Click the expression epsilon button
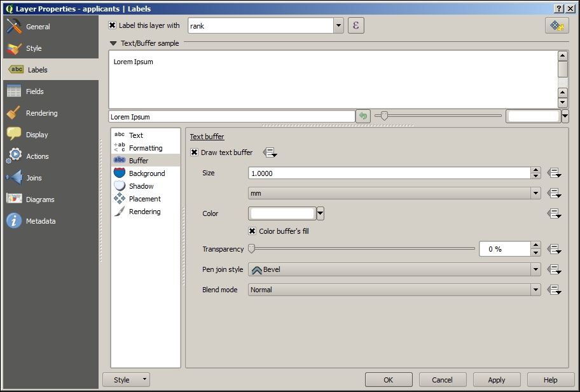Image resolution: width=580 pixels, height=392 pixels. click(356, 25)
